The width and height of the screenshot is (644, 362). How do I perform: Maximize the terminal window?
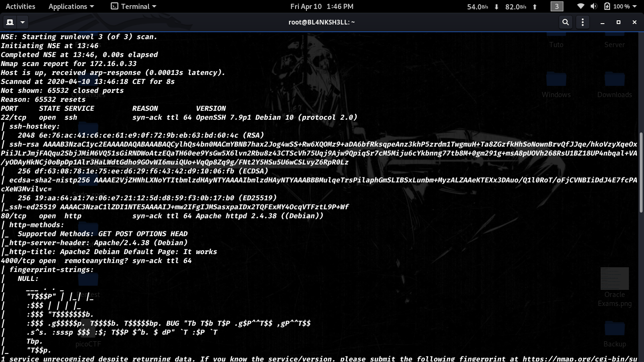coord(619,22)
